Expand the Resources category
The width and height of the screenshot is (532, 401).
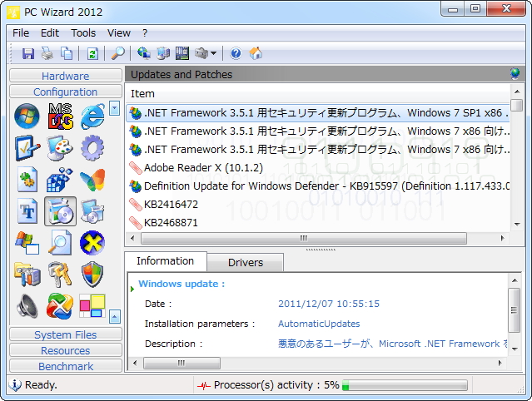tap(66, 350)
